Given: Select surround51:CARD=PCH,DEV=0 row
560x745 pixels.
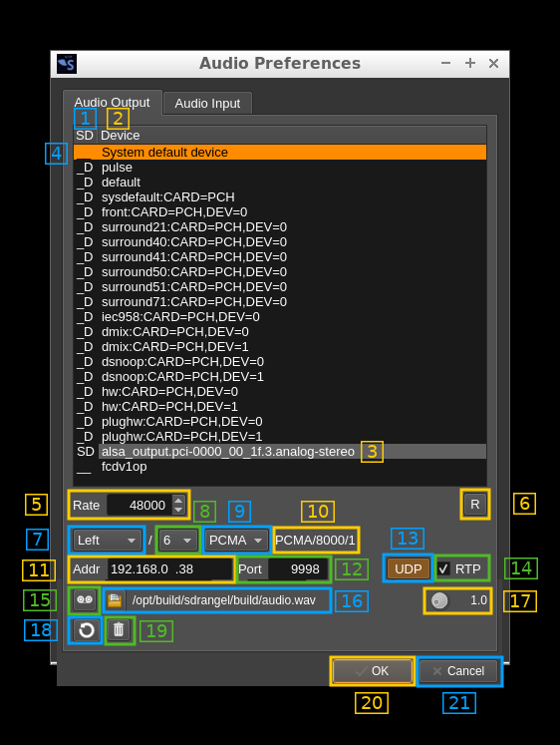Looking at the screenshot, I should [280, 287].
